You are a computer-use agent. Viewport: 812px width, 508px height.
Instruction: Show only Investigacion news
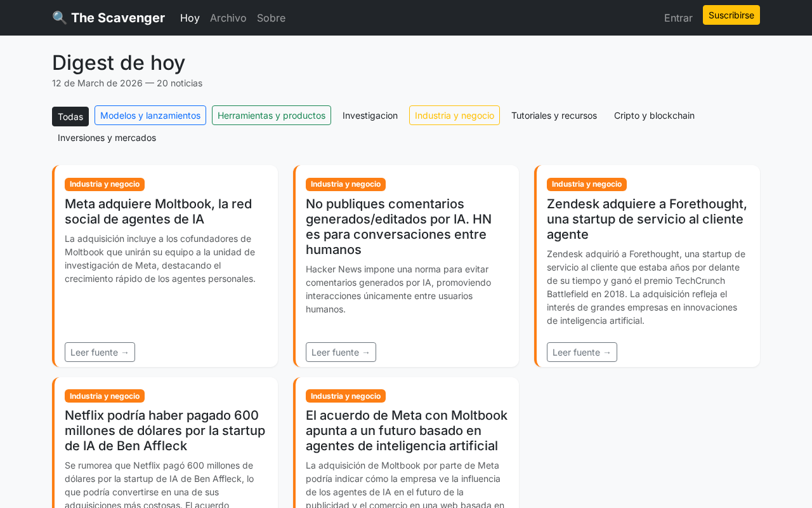click(x=370, y=116)
